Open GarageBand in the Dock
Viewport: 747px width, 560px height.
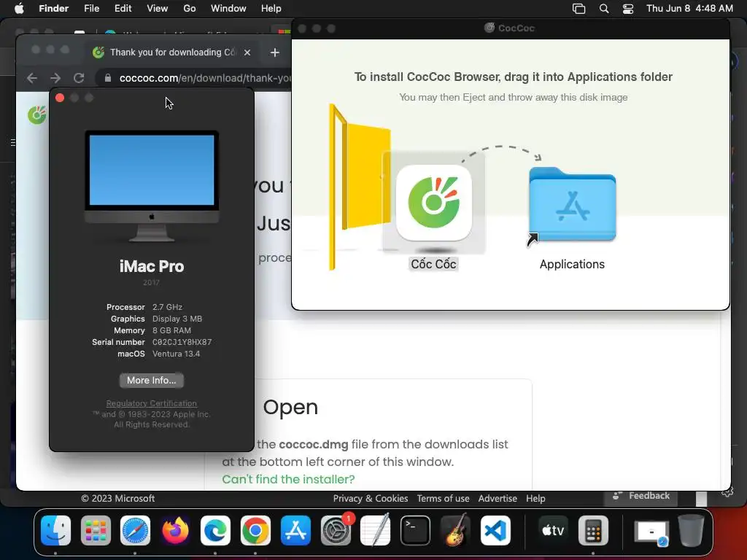tap(455, 530)
